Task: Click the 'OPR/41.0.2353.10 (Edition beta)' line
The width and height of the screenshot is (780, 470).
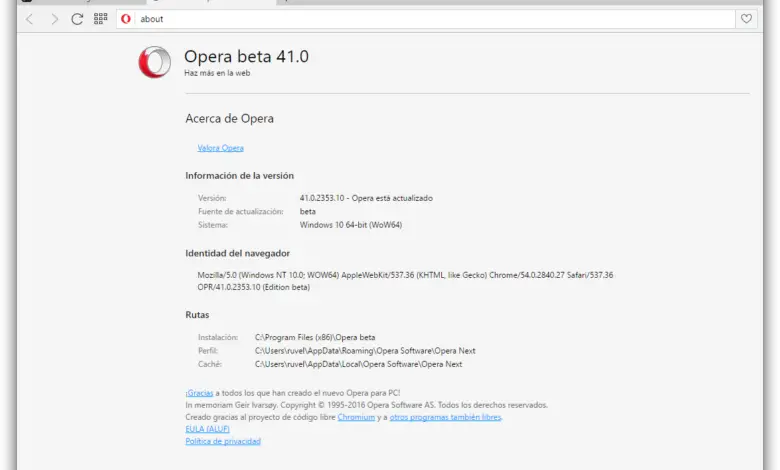Action: pyautogui.click(x=254, y=287)
